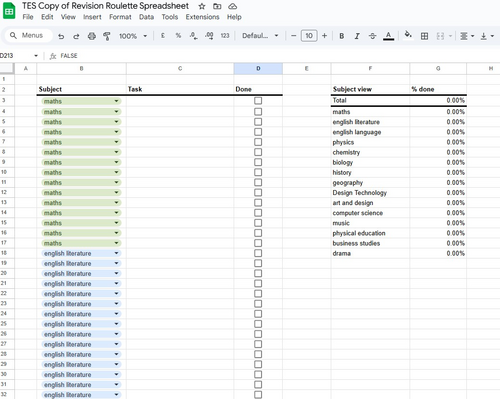The width and height of the screenshot is (500, 399).
Task: Tick the Done checkbox in row 3
Action: click(x=258, y=101)
